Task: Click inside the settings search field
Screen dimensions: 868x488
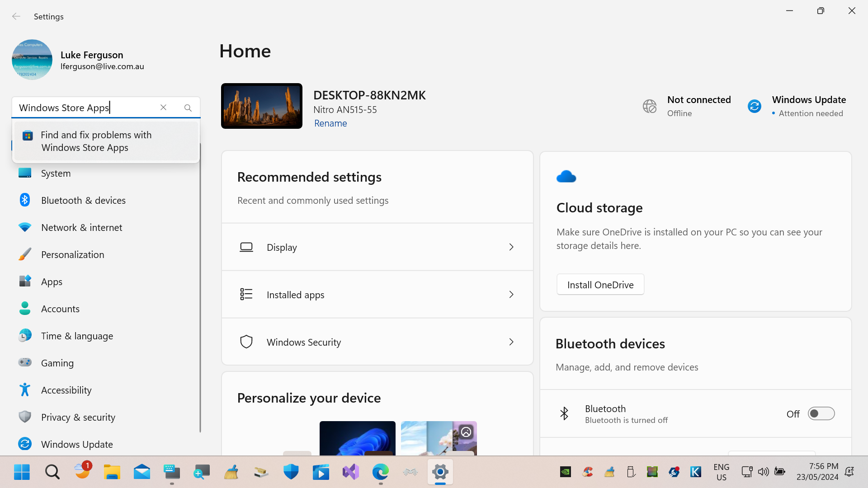Action: click(86, 108)
